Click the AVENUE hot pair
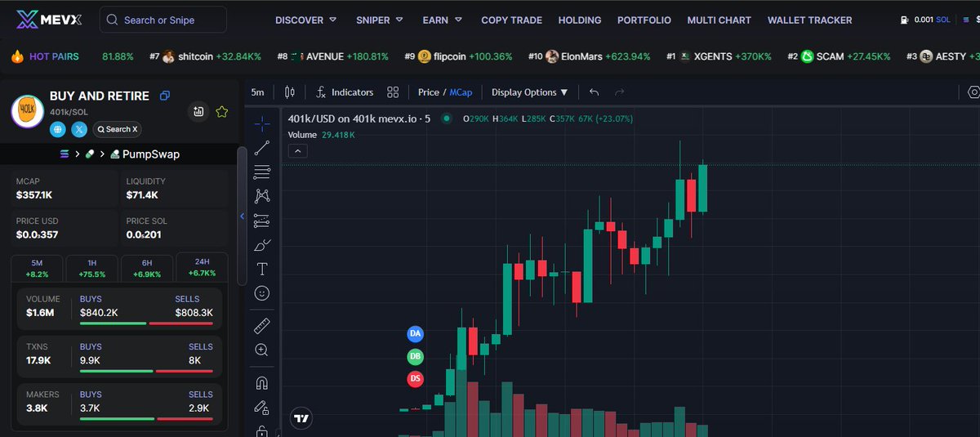The width and height of the screenshot is (980, 437). pyautogui.click(x=333, y=56)
